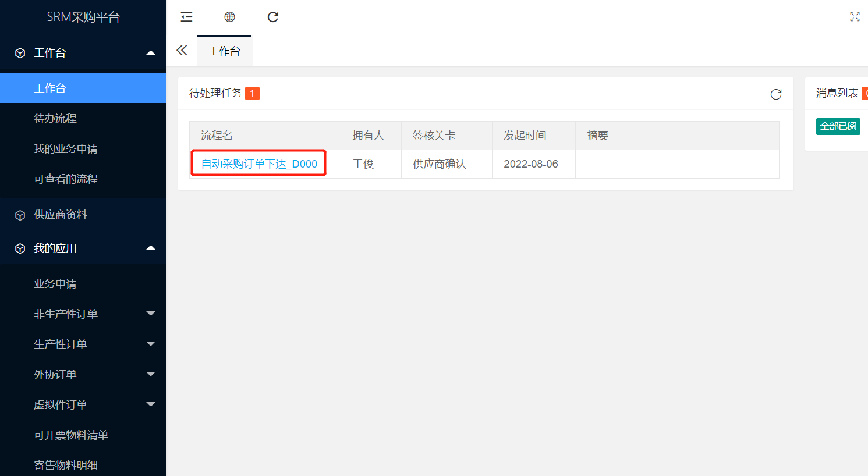Image resolution: width=868 pixels, height=476 pixels.
Task: Expand the 外协订单 submenu
Action: pos(151,374)
